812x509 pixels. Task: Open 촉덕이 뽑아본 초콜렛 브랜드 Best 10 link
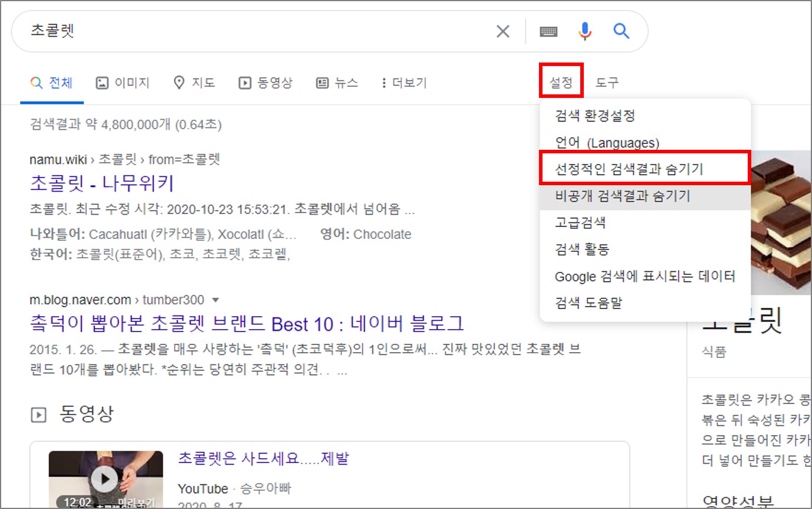246,323
